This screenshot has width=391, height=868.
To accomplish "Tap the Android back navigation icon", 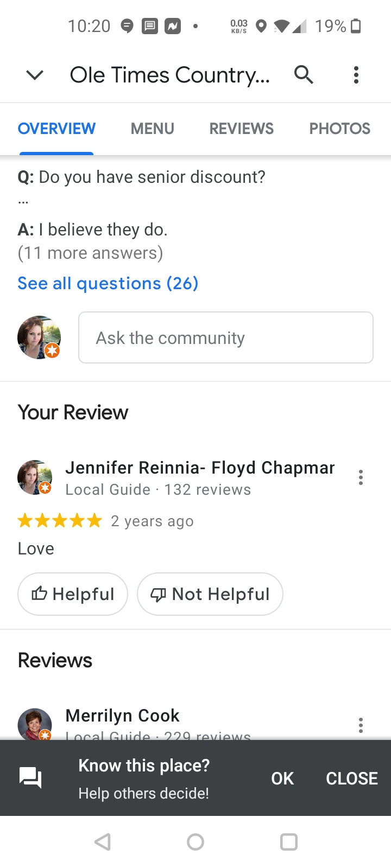I will [102, 842].
